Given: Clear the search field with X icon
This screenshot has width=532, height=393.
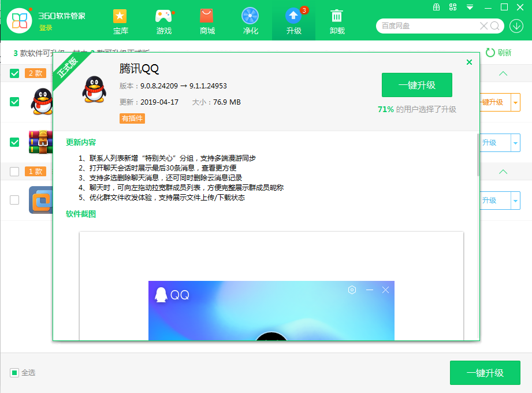Looking at the screenshot, I should (483, 26).
